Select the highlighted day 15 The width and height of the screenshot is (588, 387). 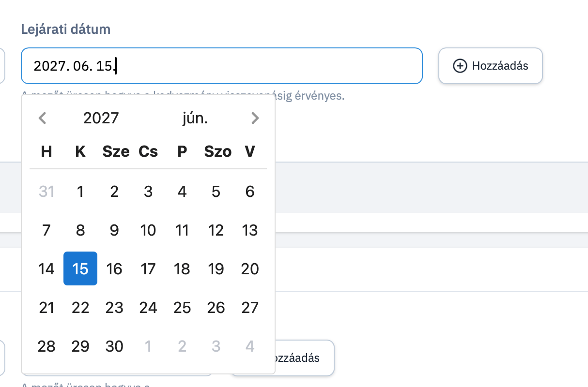80,268
